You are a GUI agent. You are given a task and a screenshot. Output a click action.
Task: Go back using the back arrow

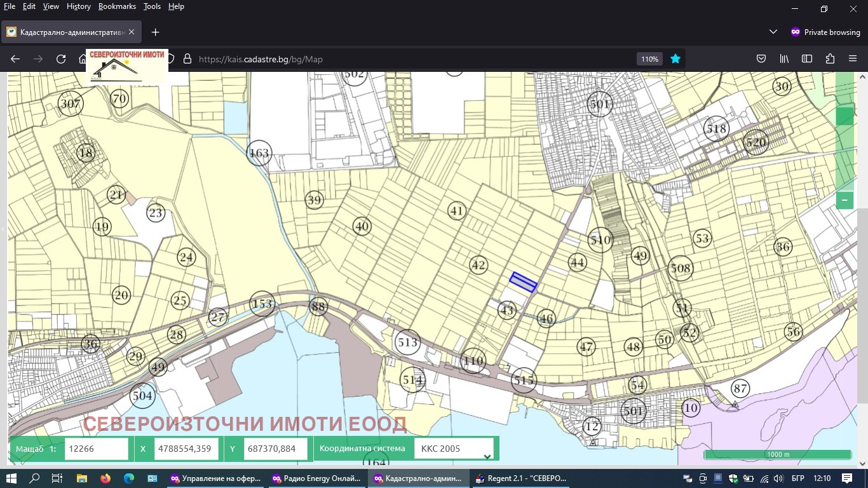click(x=15, y=59)
